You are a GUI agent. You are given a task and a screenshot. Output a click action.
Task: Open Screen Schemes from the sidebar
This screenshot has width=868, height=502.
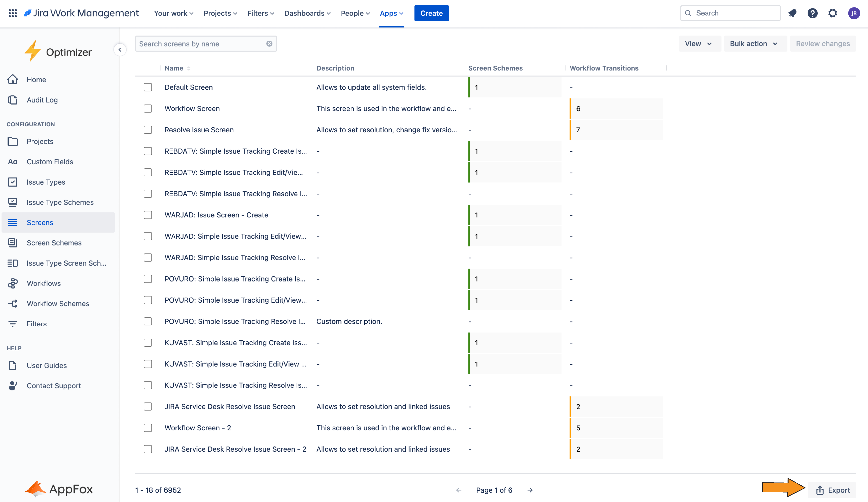tap(54, 243)
